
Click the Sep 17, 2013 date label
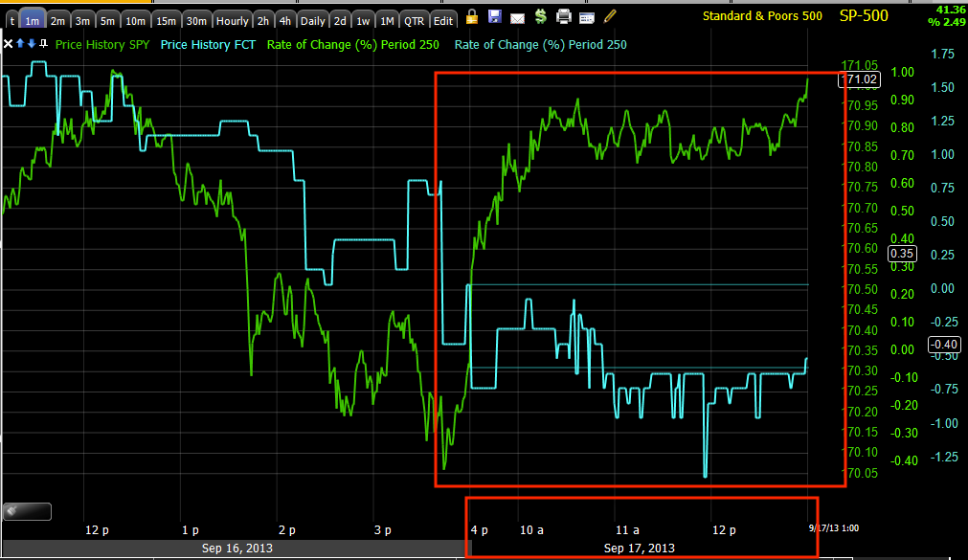pyautogui.click(x=639, y=548)
